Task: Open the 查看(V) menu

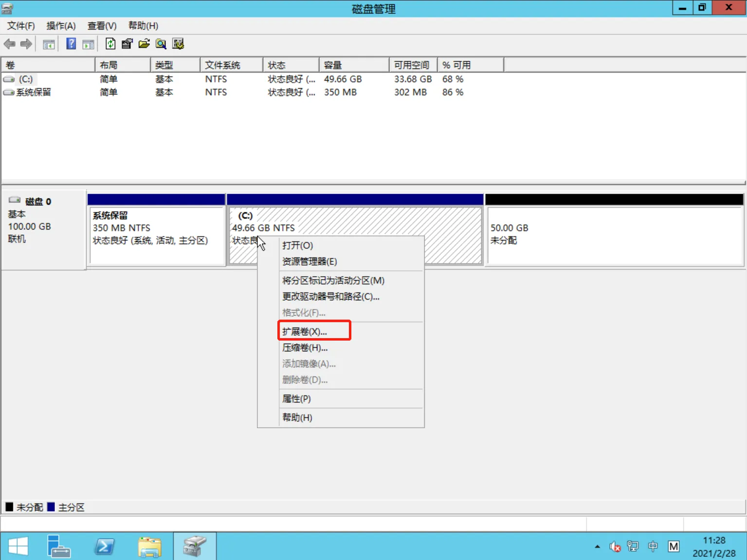Action: 101,25
